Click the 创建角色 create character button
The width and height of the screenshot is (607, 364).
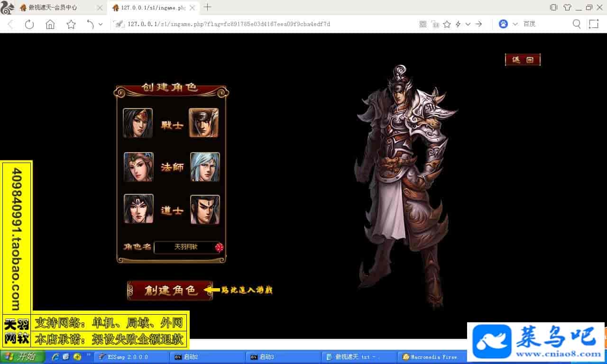click(170, 290)
